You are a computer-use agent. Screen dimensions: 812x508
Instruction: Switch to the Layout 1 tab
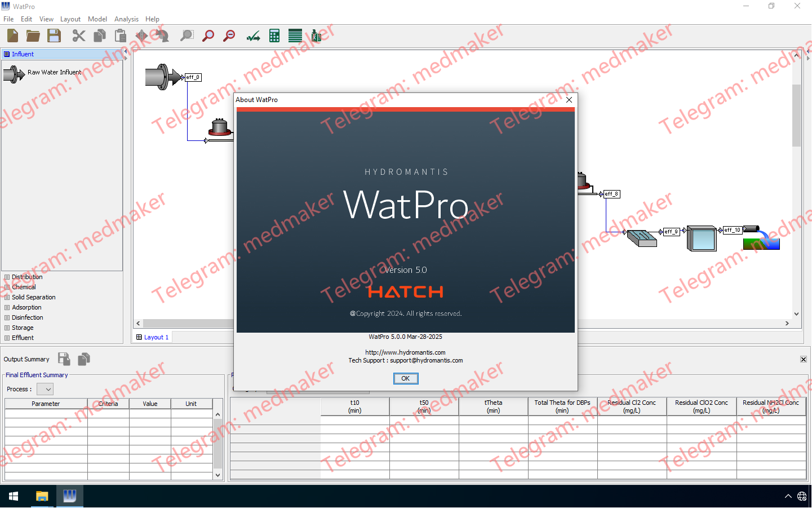(152, 337)
